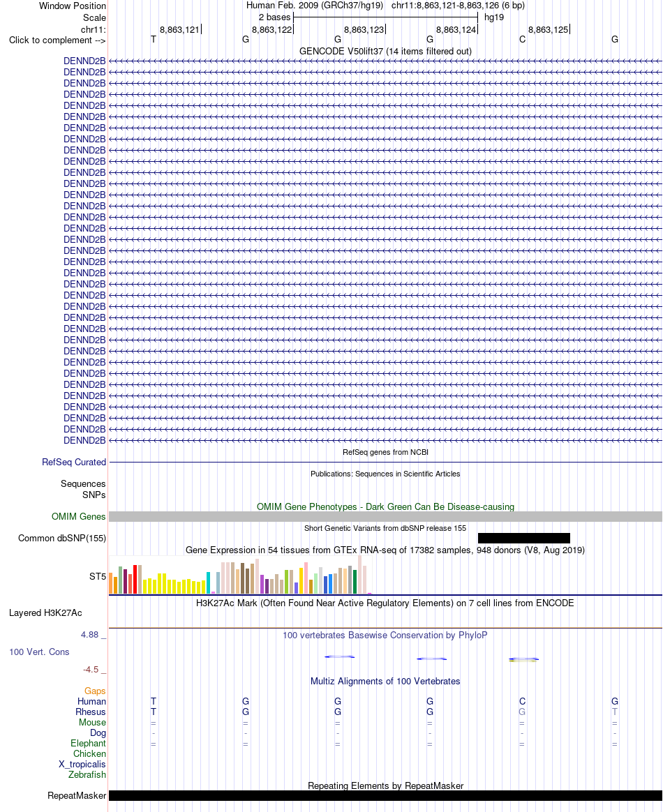
Task: Click the 'chr11:' ruler label
Action: (94, 29)
